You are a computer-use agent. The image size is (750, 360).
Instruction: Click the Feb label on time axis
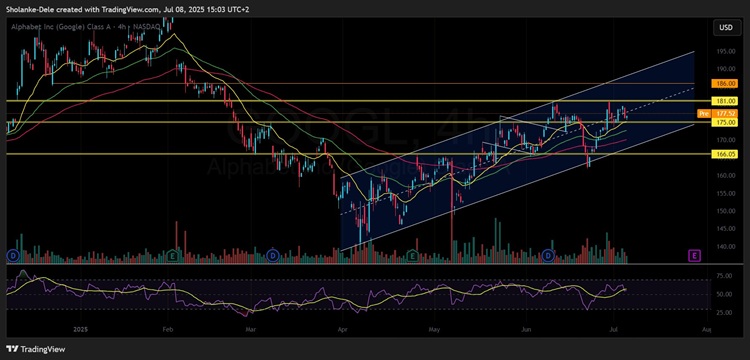tap(167, 330)
